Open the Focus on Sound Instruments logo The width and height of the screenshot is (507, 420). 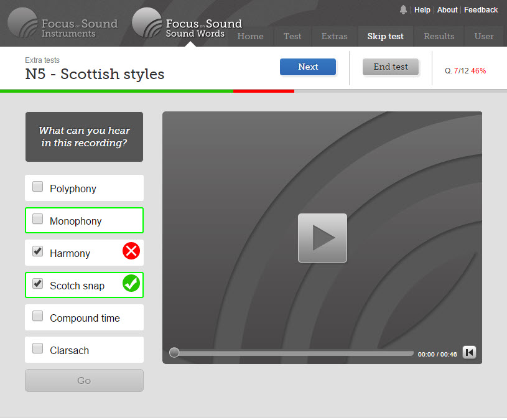point(63,23)
